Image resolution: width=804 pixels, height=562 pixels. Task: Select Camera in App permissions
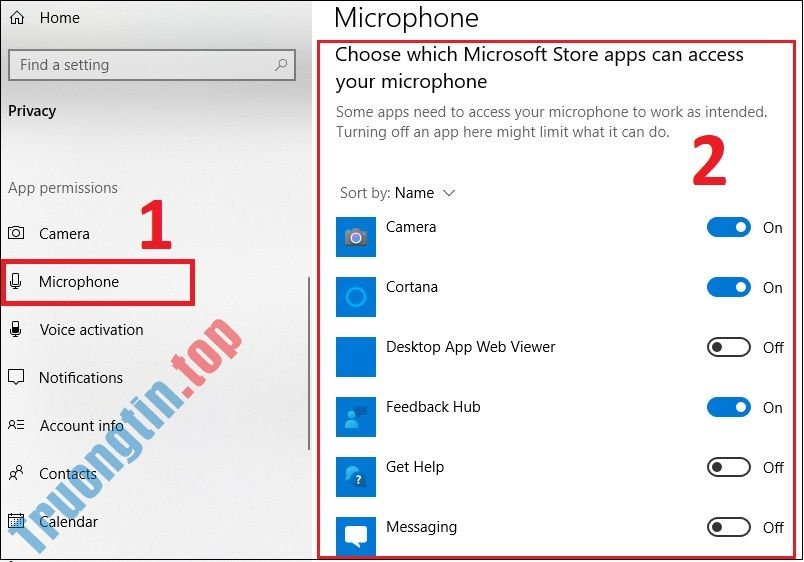pos(64,233)
